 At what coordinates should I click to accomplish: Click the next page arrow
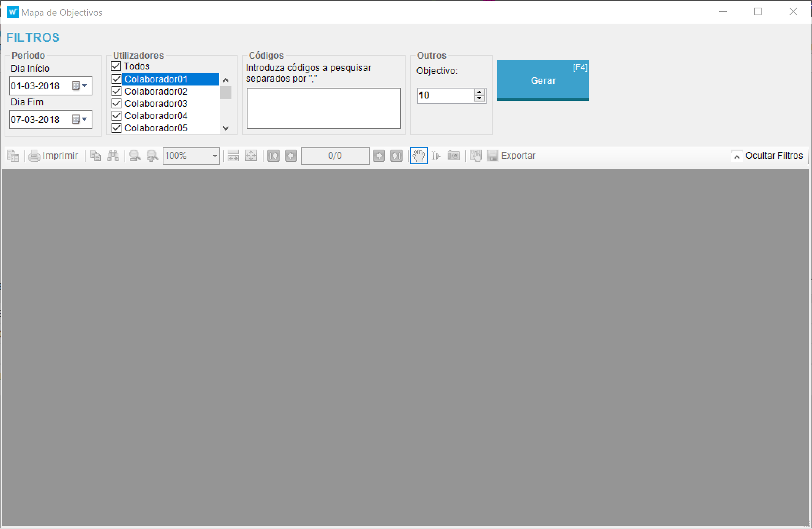coord(379,156)
